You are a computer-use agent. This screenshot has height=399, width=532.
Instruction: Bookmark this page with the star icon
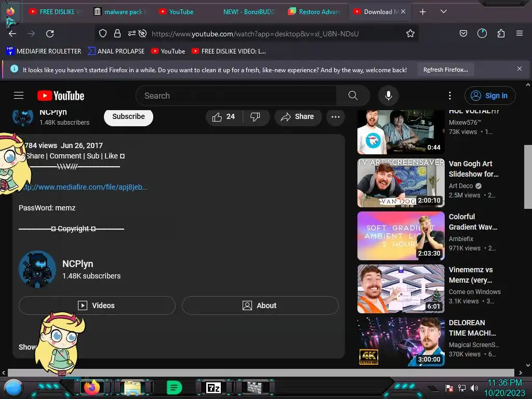[410, 33]
